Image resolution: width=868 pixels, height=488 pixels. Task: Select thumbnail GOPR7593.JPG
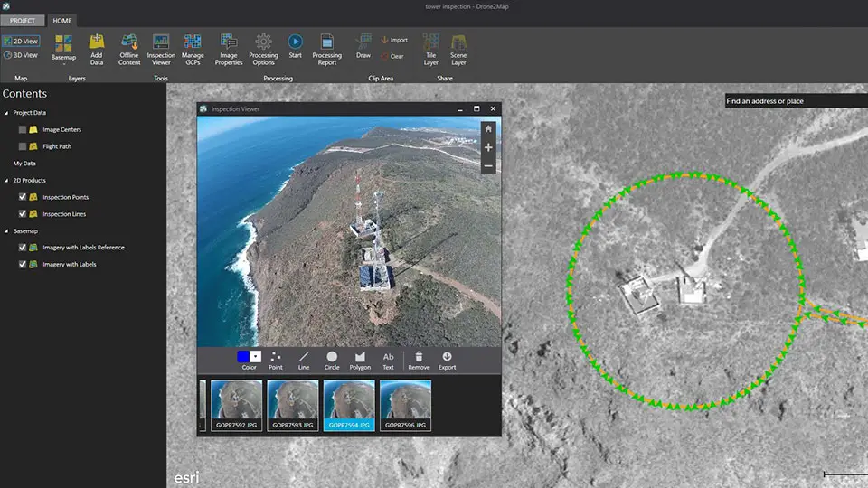click(x=293, y=405)
